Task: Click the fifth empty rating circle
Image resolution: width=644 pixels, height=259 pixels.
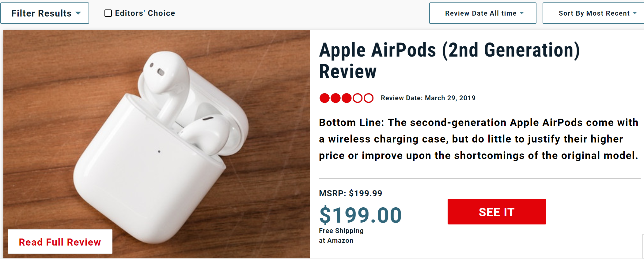Action: click(369, 98)
